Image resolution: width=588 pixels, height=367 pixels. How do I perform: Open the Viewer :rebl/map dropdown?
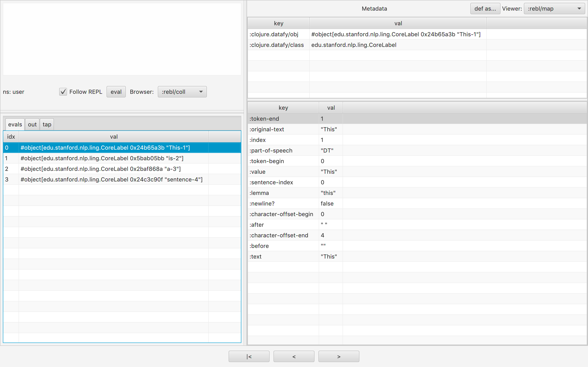click(554, 9)
